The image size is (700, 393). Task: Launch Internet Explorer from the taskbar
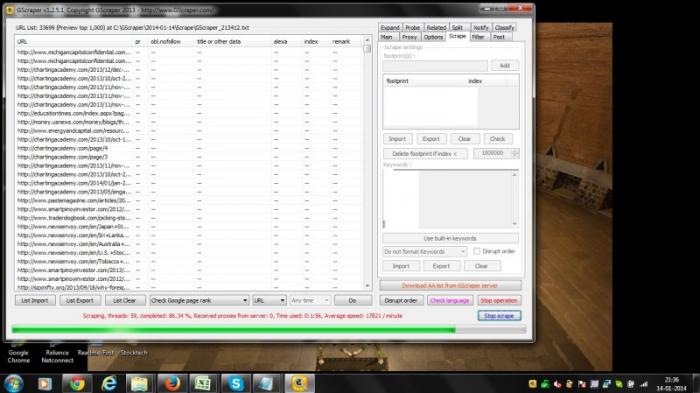(109, 383)
